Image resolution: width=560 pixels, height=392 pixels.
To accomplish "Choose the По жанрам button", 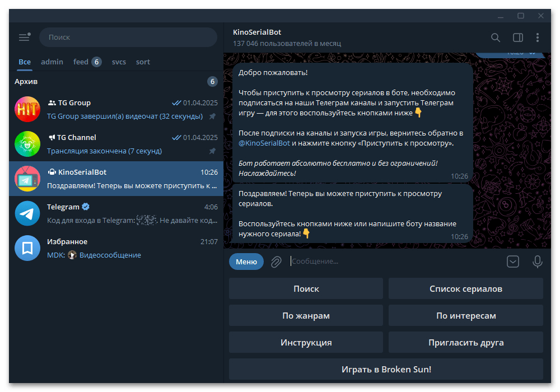I will pyautogui.click(x=306, y=316).
